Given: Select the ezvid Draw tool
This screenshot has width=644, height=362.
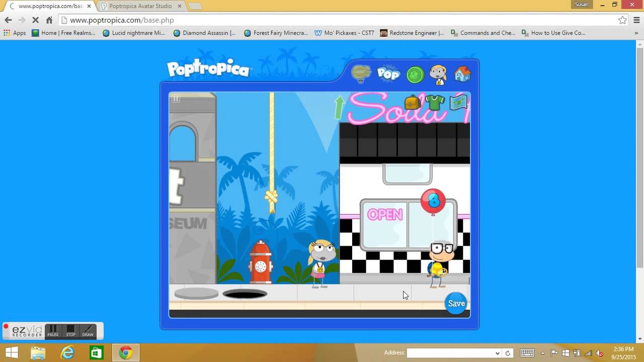Looking at the screenshot, I should [88, 331].
